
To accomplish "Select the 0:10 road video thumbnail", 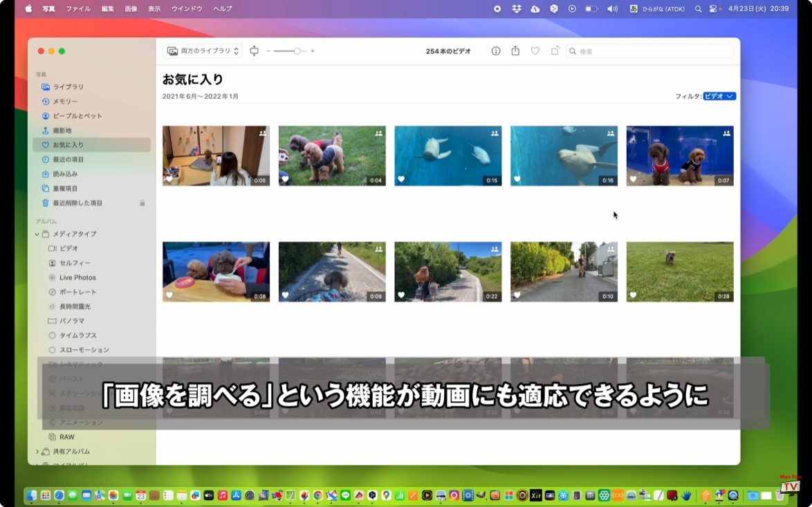I will click(x=564, y=272).
